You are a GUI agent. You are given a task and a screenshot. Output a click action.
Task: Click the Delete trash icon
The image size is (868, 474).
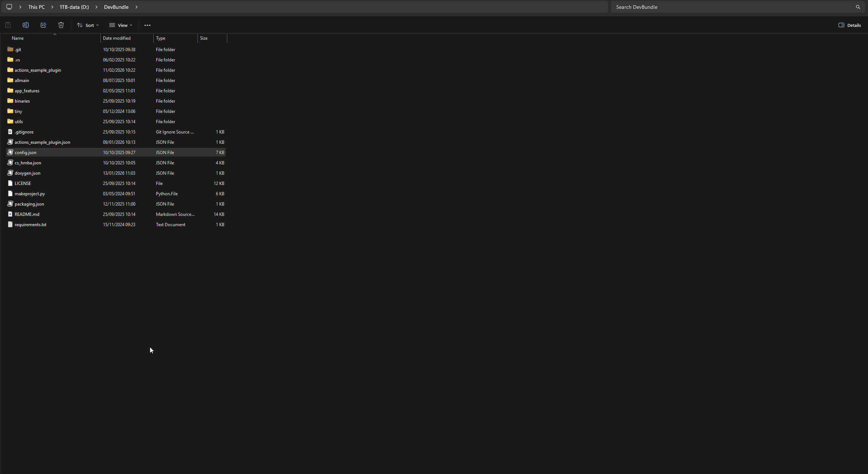[61, 25]
